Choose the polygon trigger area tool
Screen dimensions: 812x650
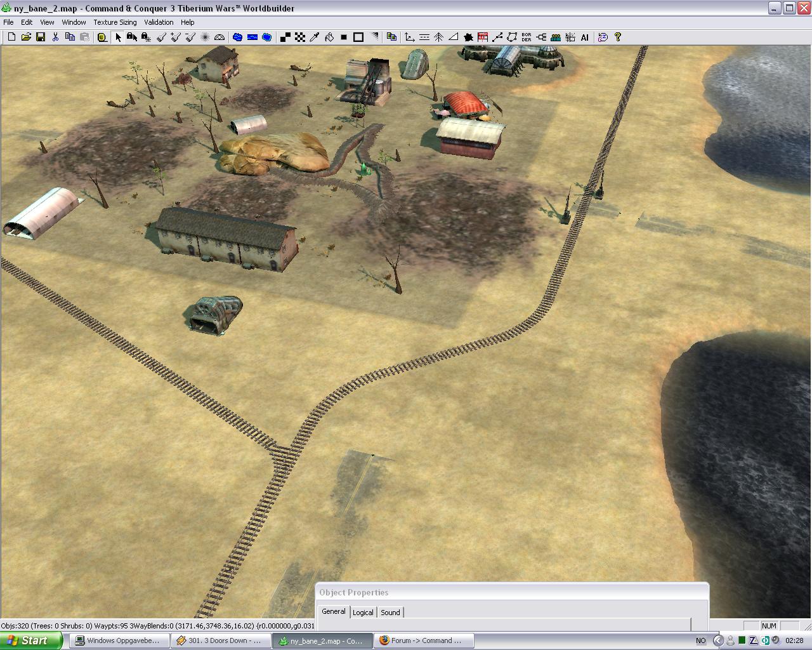512,37
